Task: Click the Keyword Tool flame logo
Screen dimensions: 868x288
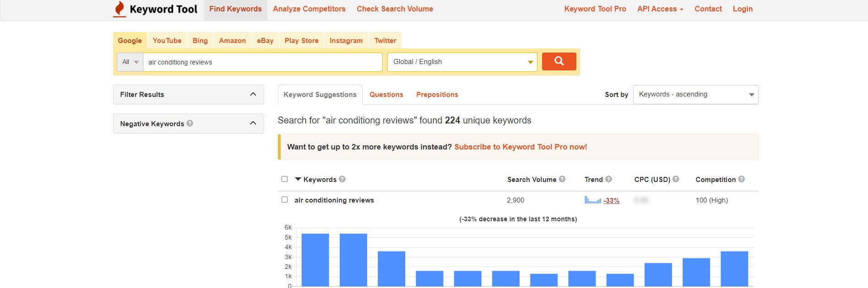Action: 119,9
